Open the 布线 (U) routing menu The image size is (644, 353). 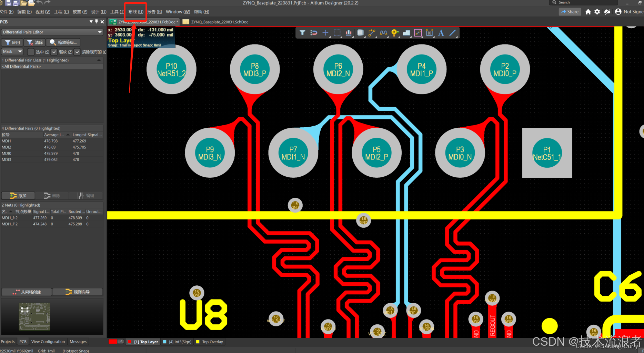pyautogui.click(x=136, y=12)
